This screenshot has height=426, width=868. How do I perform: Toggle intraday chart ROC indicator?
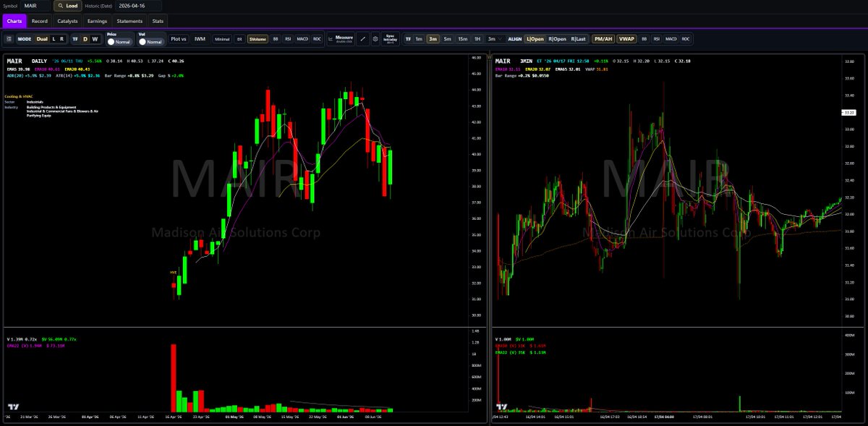tap(685, 39)
